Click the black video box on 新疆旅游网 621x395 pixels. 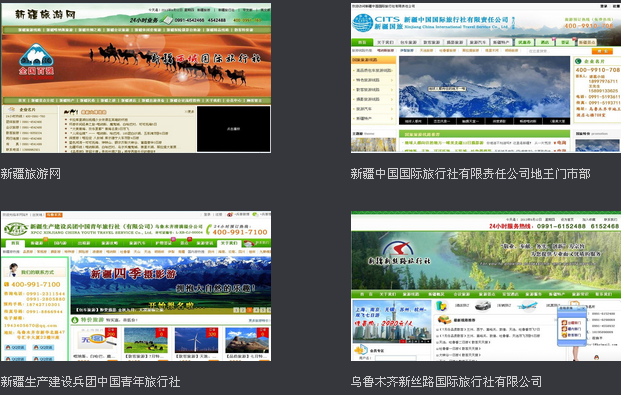click(234, 129)
